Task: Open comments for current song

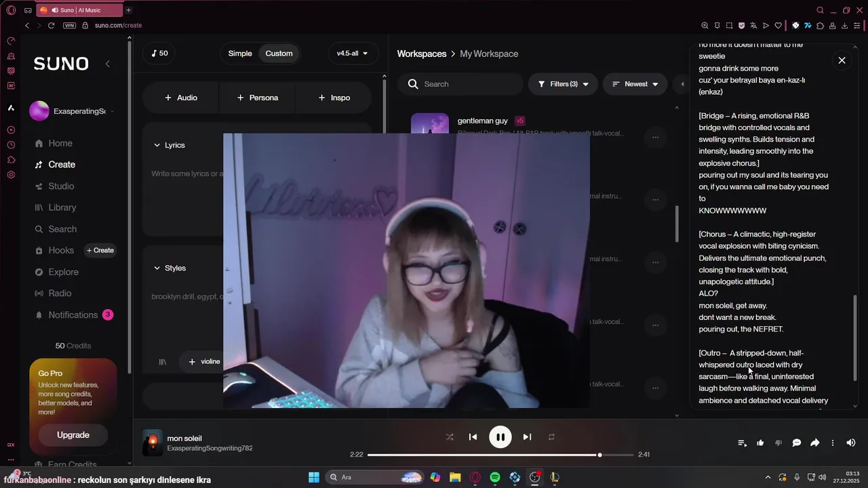Action: click(797, 443)
